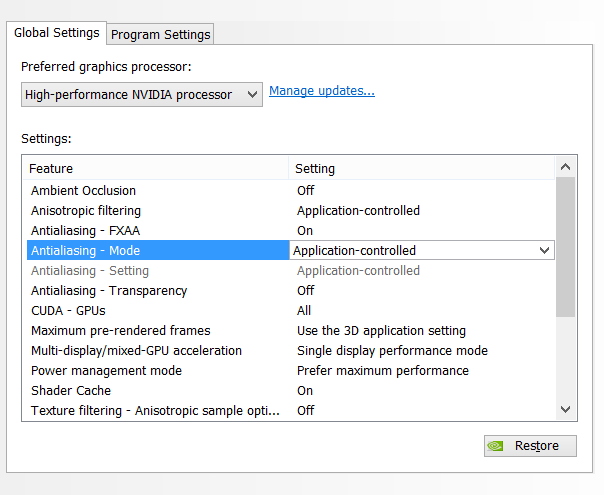This screenshot has width=604, height=495.
Task: Click the Off value for Antialiasing Transparency
Action: 305,291
